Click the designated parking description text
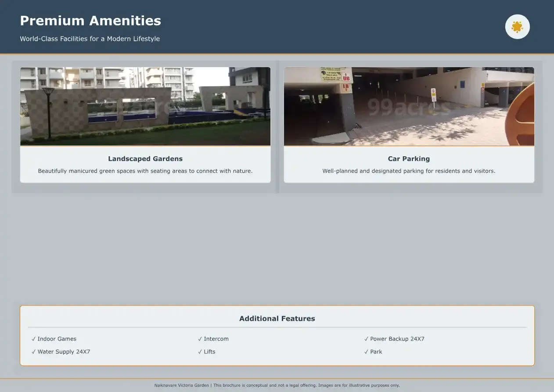554x392 pixels. click(x=409, y=171)
